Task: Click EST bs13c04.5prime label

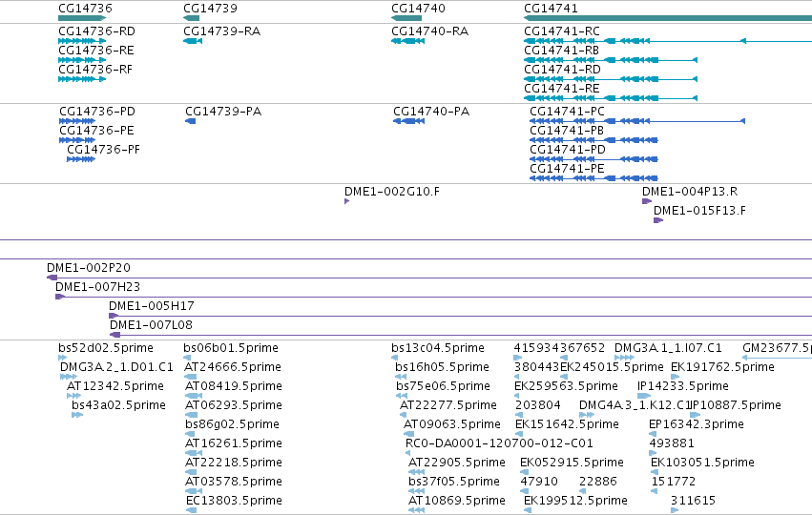Action: coord(438,348)
